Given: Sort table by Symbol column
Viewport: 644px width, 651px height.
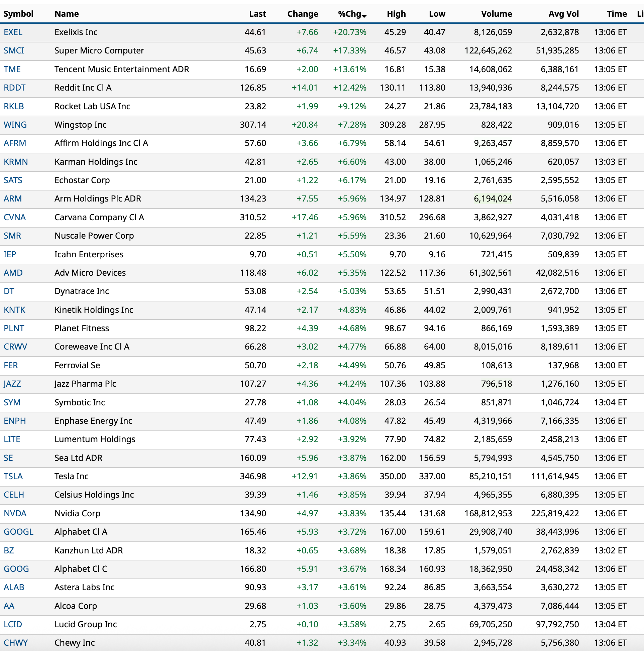Looking at the screenshot, I should point(18,14).
